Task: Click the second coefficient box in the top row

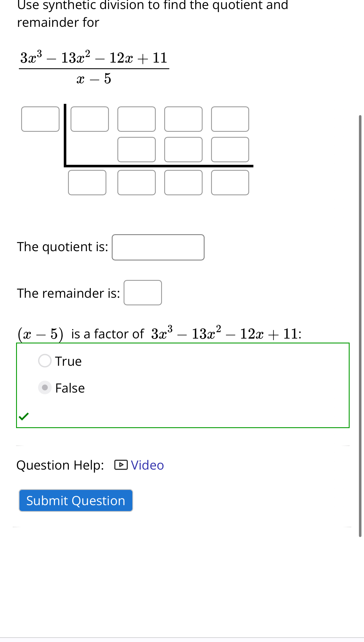Action: pos(137,119)
